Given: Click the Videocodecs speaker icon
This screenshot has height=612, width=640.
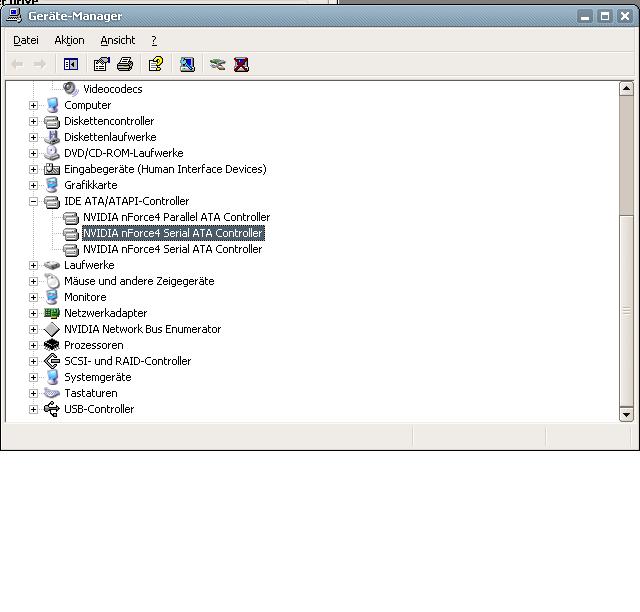Looking at the screenshot, I should click(x=71, y=89).
